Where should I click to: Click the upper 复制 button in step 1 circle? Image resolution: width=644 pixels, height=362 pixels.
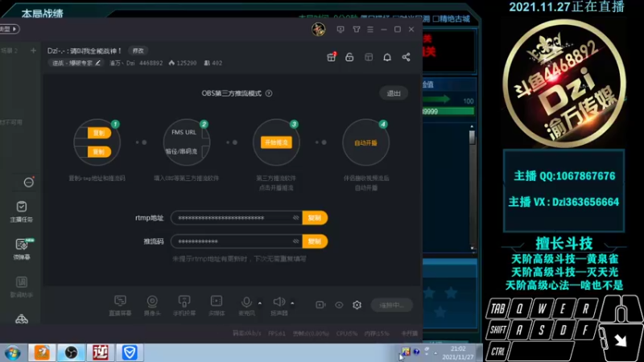coord(99,133)
